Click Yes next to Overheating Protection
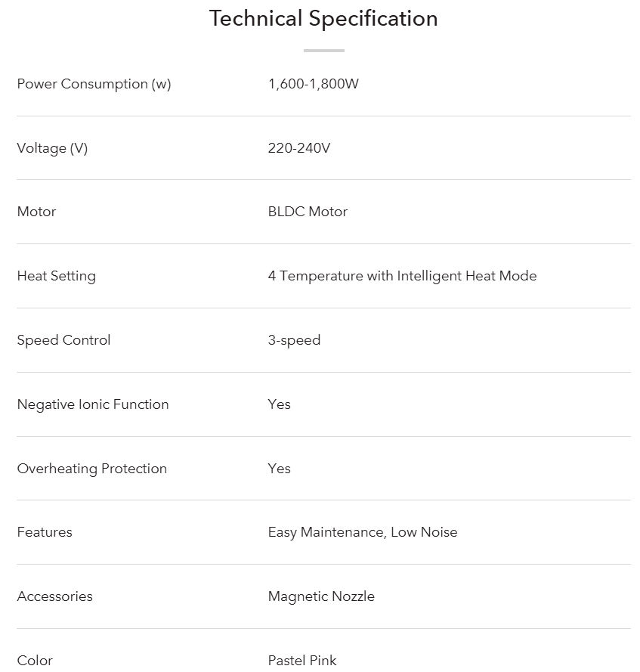This screenshot has height=672, width=640. click(279, 469)
